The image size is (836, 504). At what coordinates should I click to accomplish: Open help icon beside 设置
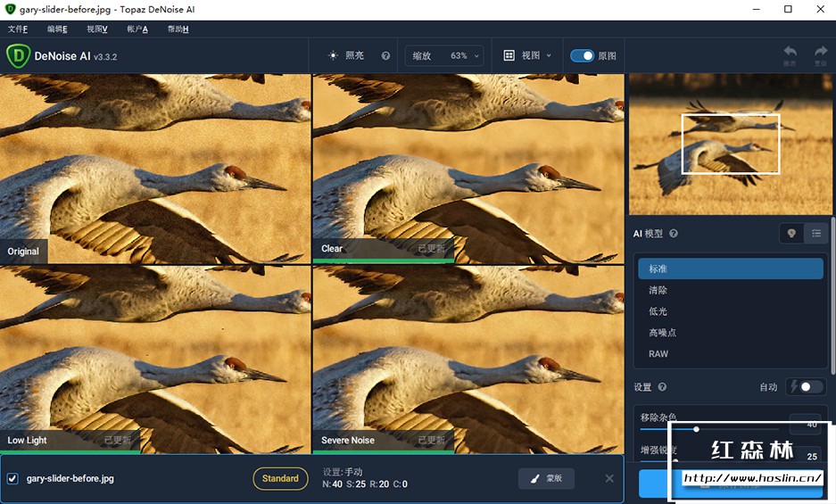click(x=662, y=387)
